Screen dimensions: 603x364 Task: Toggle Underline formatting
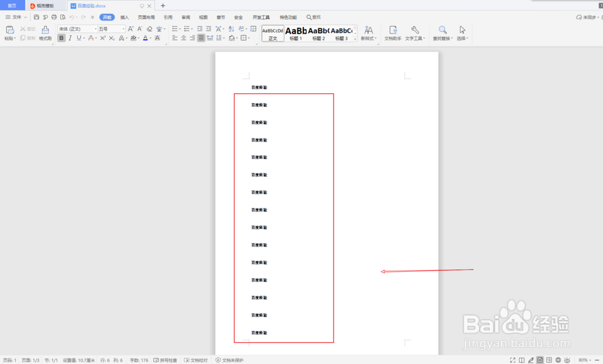(79, 38)
